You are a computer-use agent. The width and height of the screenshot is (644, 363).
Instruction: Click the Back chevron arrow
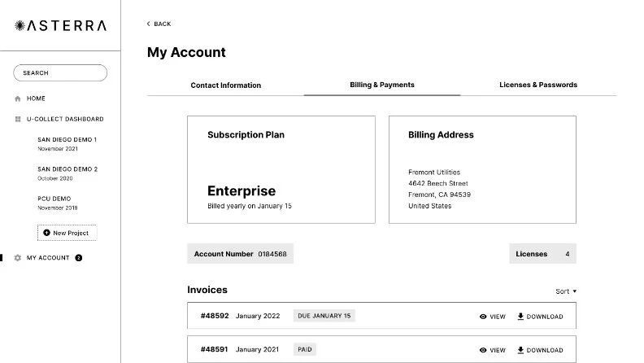click(149, 24)
